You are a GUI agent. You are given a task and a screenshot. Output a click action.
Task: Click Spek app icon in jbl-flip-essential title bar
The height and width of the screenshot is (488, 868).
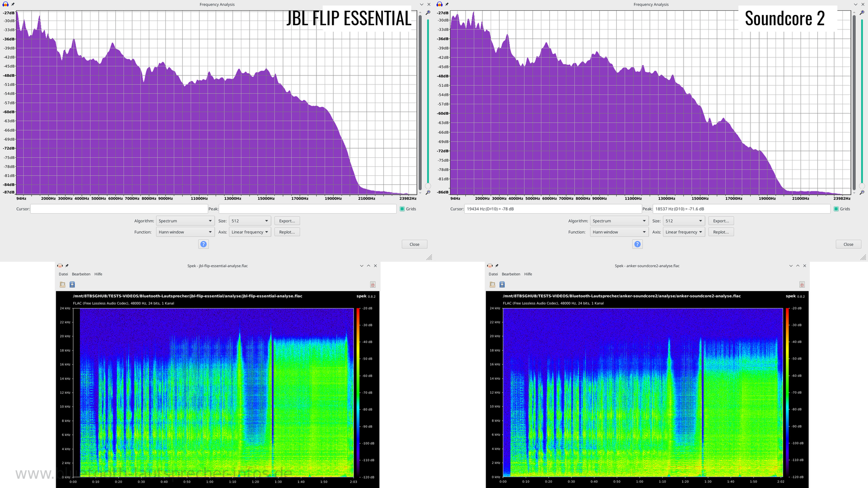60,266
